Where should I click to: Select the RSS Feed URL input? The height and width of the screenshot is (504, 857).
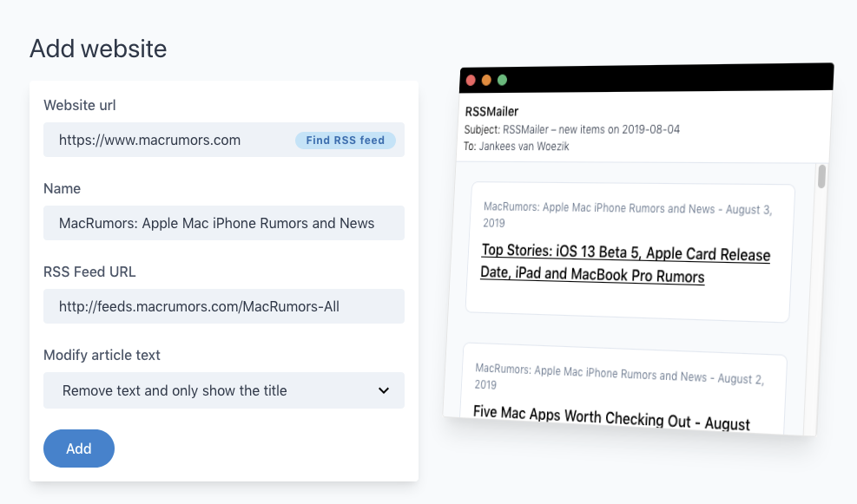224,306
